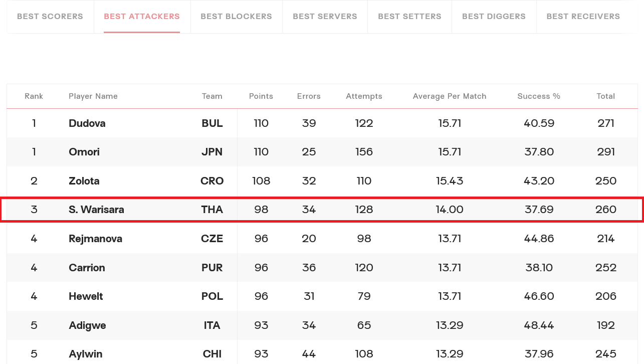Open Rejmanova player entry
The image size is (644, 364).
tap(95, 239)
